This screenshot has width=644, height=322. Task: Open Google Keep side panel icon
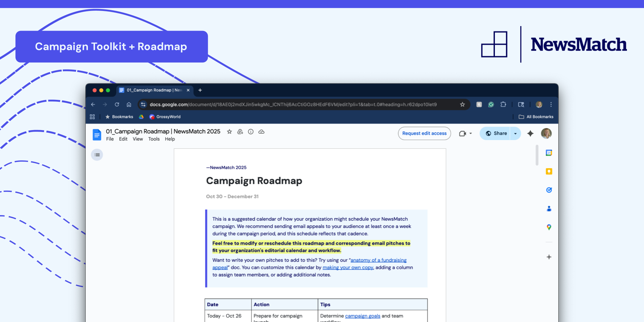[x=549, y=172]
